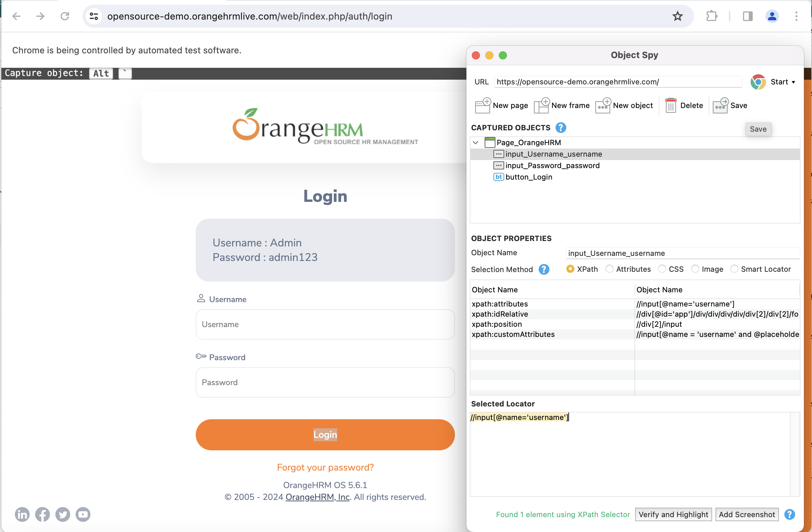This screenshot has width=812, height=532.
Task: Click the Start button in Object Spy
Action: [x=779, y=82]
